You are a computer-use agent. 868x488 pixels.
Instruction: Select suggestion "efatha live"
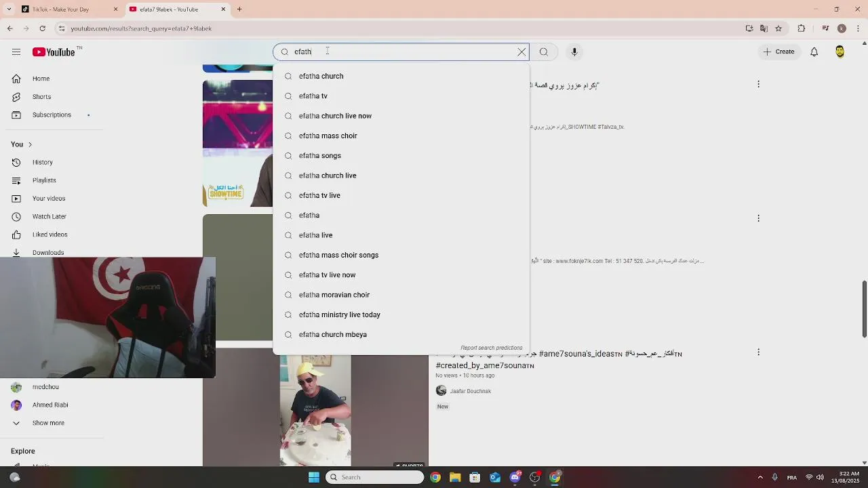click(x=401, y=235)
